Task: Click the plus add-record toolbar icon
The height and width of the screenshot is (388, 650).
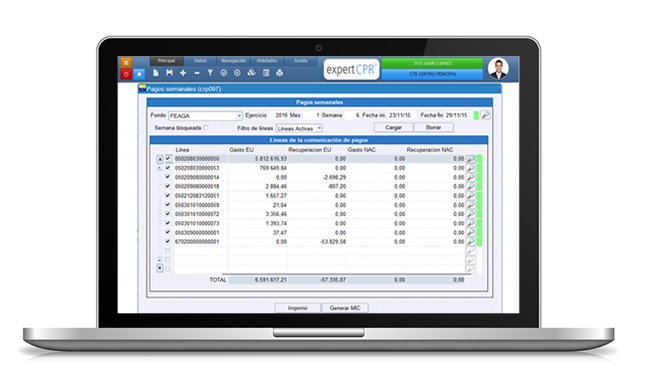Action: click(183, 73)
